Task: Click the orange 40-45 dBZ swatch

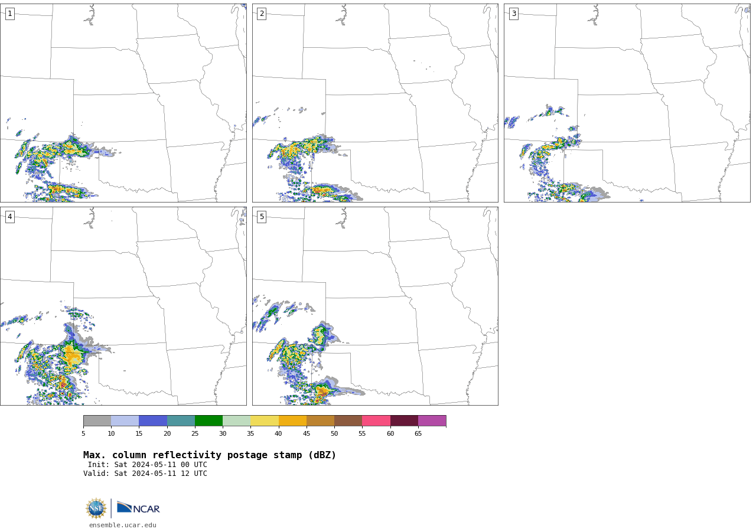Action: [292, 420]
